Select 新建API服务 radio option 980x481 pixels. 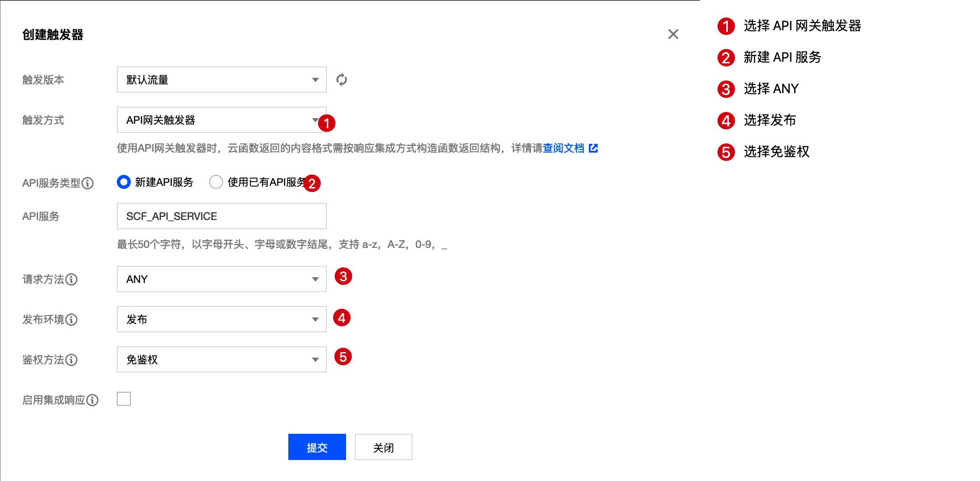pyautogui.click(x=124, y=182)
